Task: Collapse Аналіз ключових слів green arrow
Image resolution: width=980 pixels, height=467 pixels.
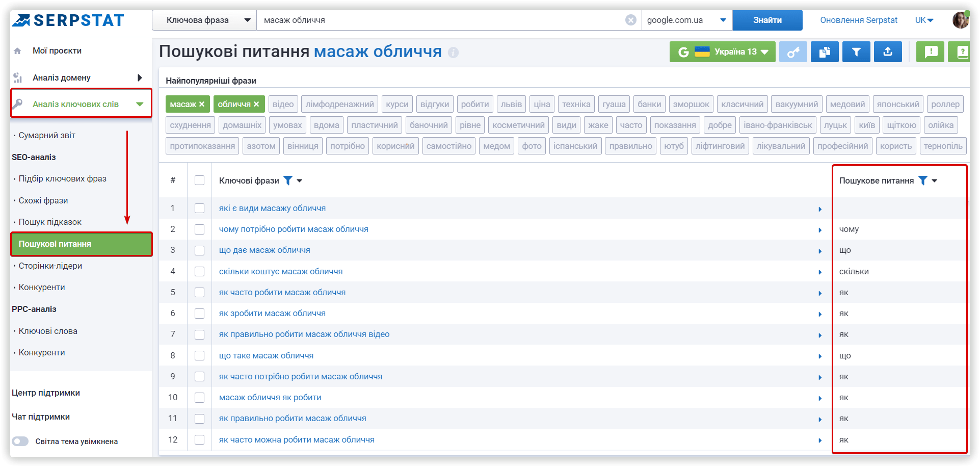Action: (140, 104)
